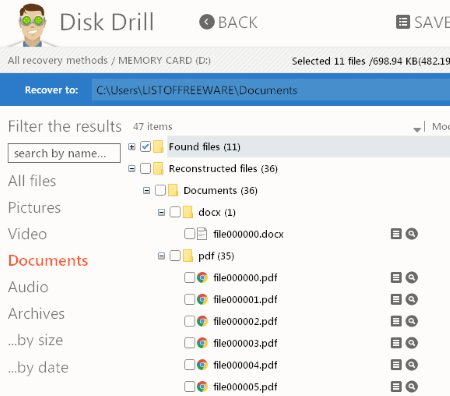The image size is (450, 396).
Task: Click the Reconstructed files folder icon
Action: point(158,168)
